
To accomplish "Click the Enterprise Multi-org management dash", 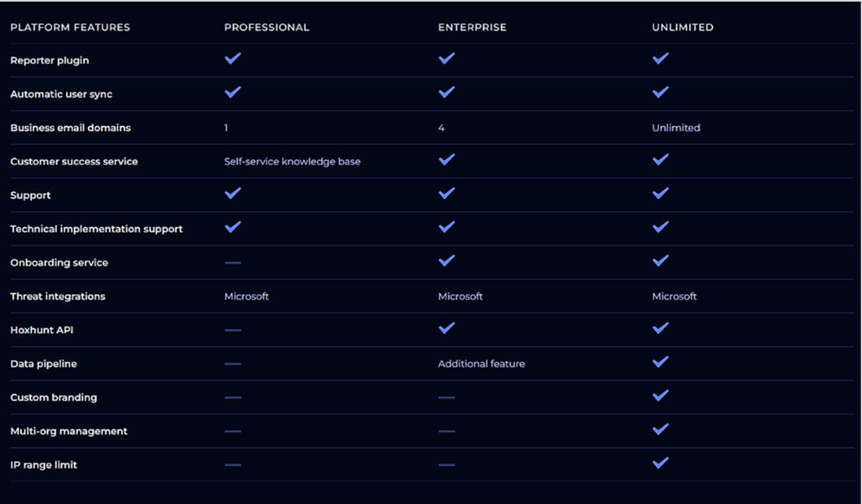I will click(x=446, y=432).
